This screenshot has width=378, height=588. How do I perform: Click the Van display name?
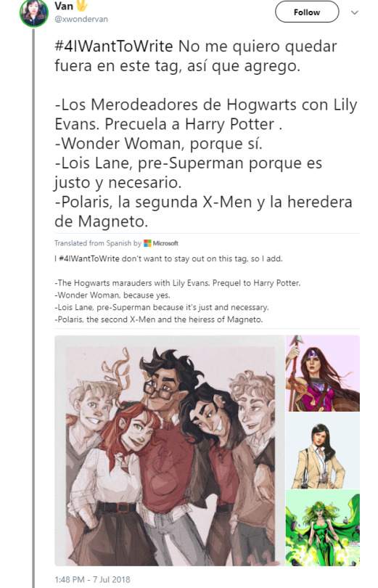click(x=64, y=6)
